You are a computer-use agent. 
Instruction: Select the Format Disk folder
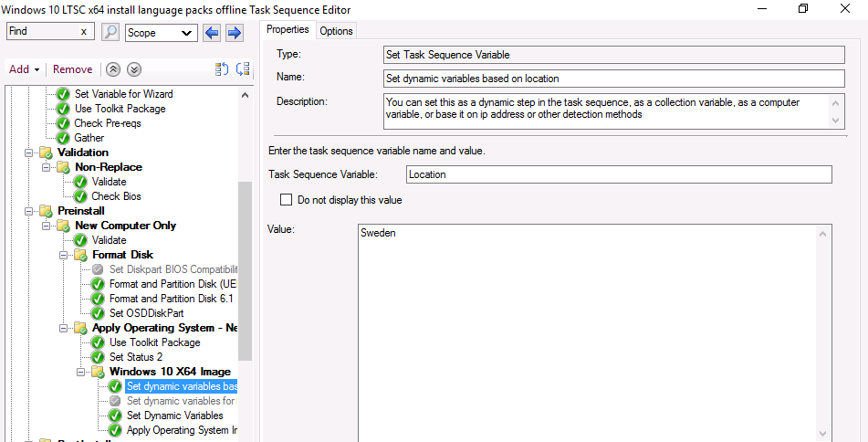122,255
